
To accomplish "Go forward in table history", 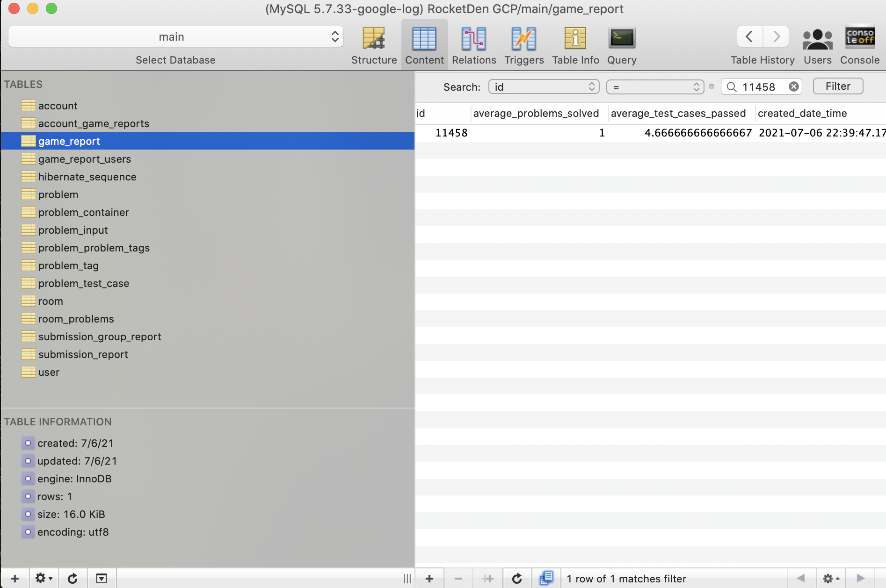I will [776, 36].
